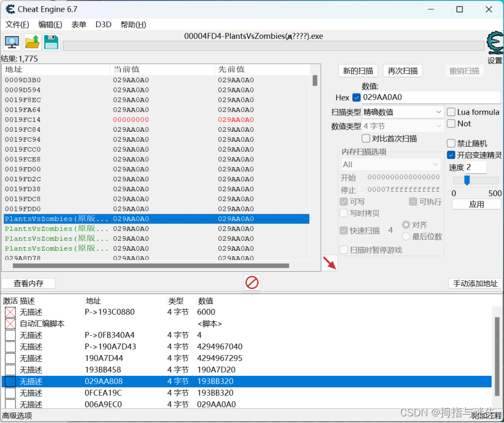The width and height of the screenshot is (504, 423).
Task: Open a cheat table with the folder icon
Action: pos(32,42)
